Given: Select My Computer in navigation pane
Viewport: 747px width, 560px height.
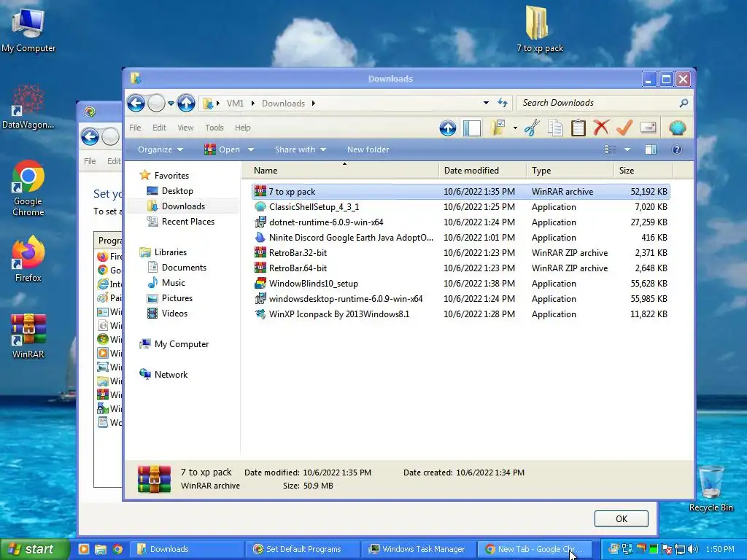Looking at the screenshot, I should pos(181,344).
